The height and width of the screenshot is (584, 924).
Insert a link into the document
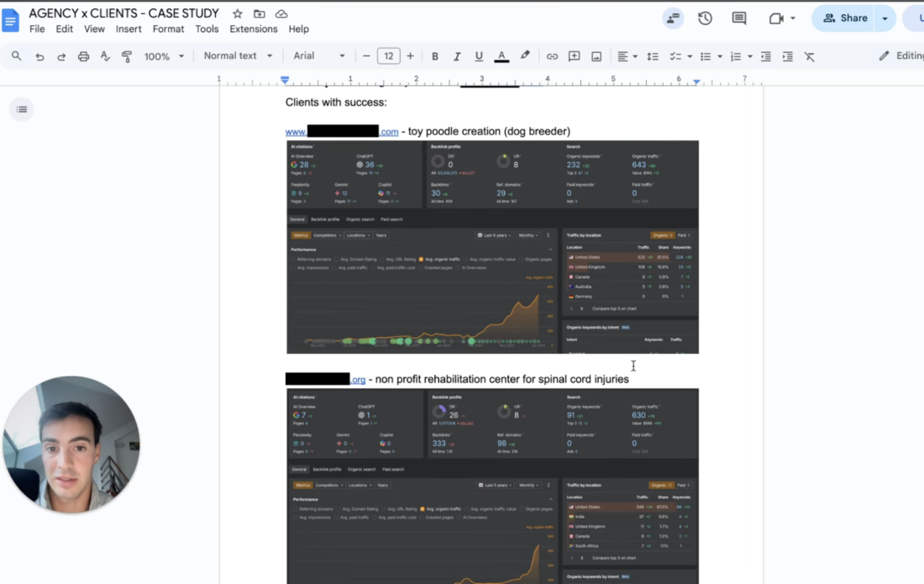[552, 55]
